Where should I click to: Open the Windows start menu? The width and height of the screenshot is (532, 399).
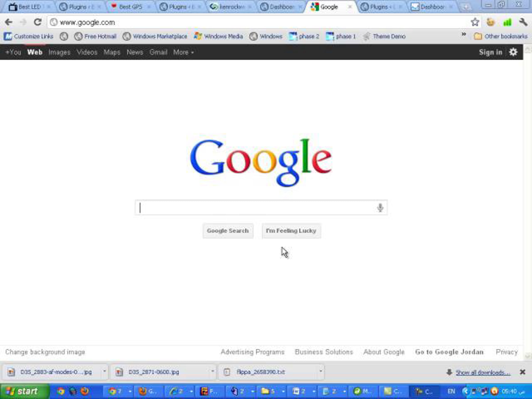pos(25,391)
